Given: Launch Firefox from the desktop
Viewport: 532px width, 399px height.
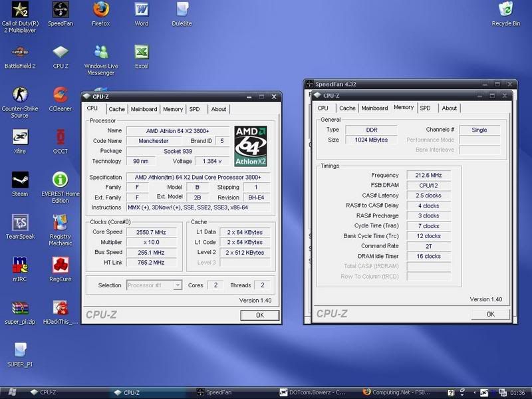Looking at the screenshot, I should click(100, 15).
